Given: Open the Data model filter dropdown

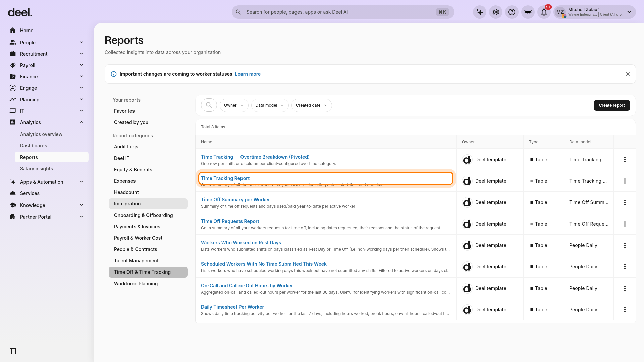Looking at the screenshot, I should click(270, 105).
